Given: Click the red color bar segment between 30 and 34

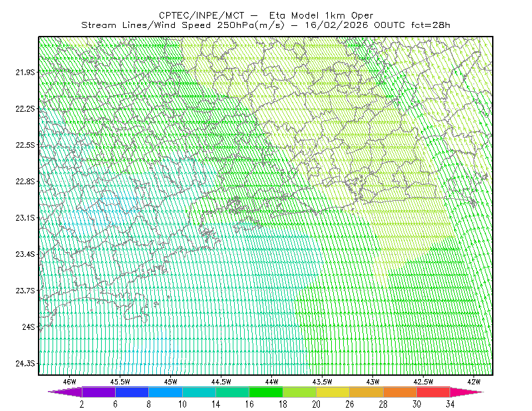Looking at the screenshot, I should [x=434, y=392].
